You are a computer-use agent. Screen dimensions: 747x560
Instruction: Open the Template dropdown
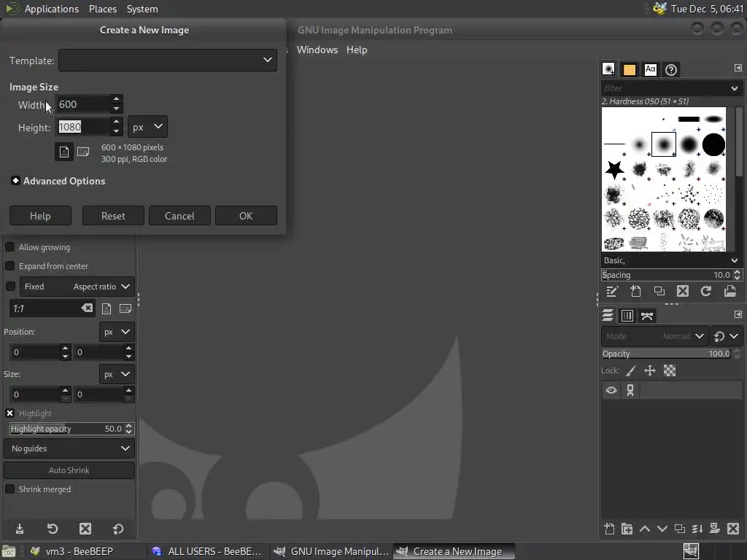tap(168, 61)
